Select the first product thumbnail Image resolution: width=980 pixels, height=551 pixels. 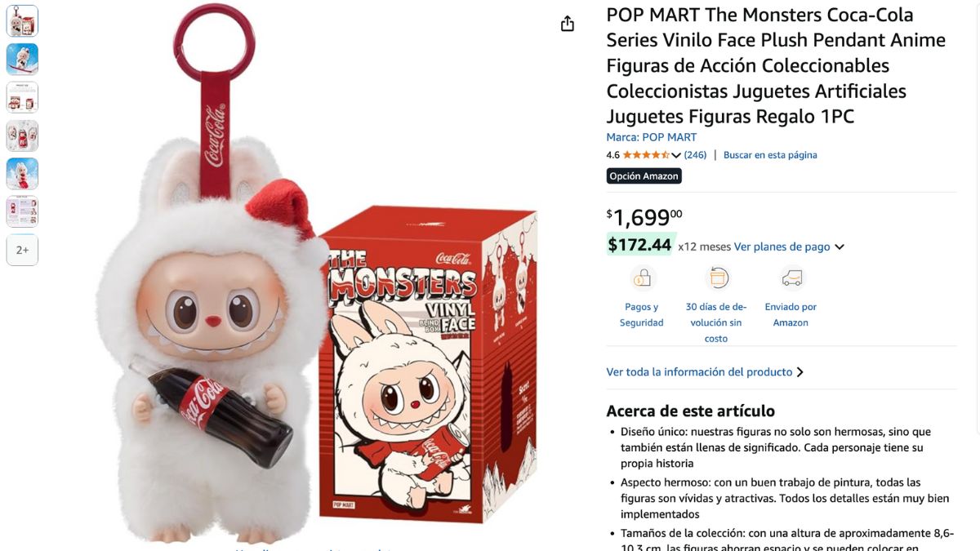[22, 21]
